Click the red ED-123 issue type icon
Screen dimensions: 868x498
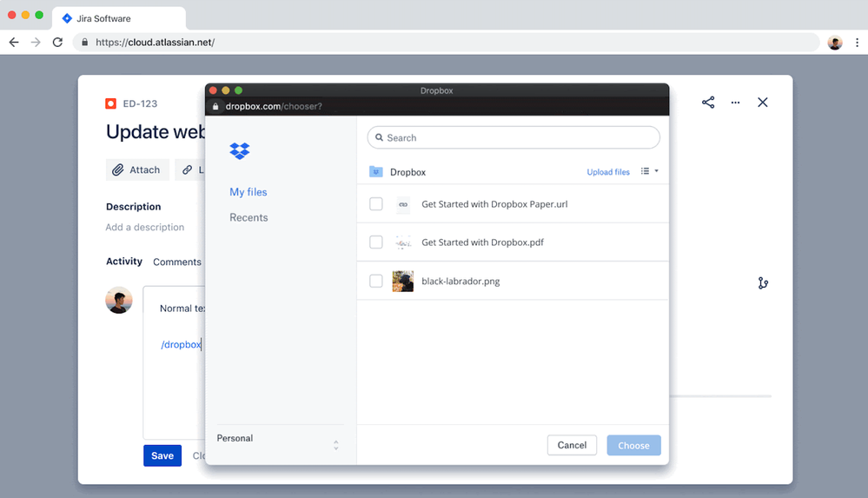[110, 103]
